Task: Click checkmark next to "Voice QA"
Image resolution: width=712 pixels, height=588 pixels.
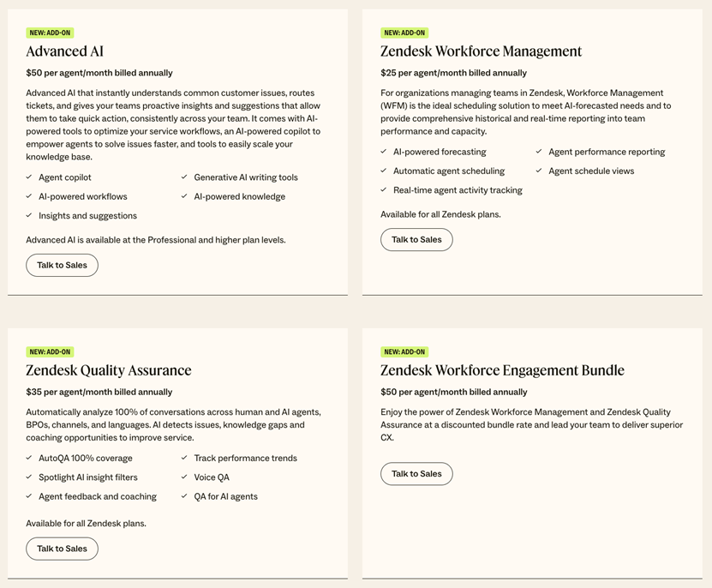Action: pos(183,477)
